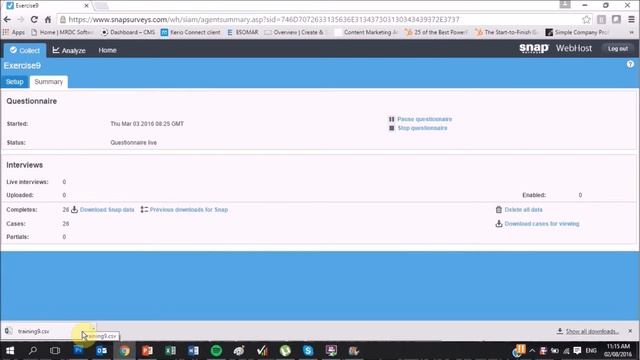The height and width of the screenshot is (360, 640).
Task: Open the ESOMAR bookmark
Action: coord(242,32)
